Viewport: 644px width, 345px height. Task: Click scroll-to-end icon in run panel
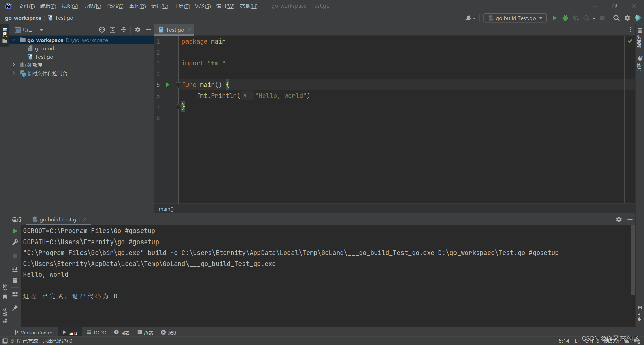click(x=15, y=269)
